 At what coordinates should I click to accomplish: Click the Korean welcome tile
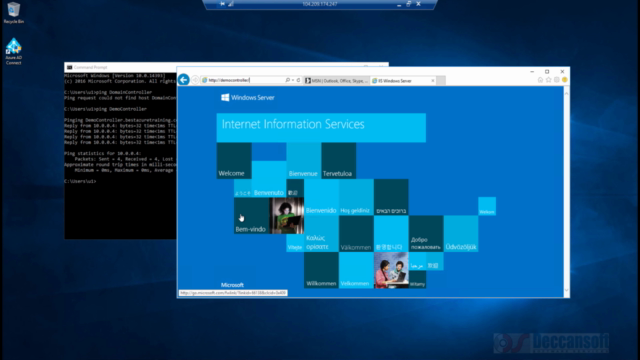[x=391, y=234]
